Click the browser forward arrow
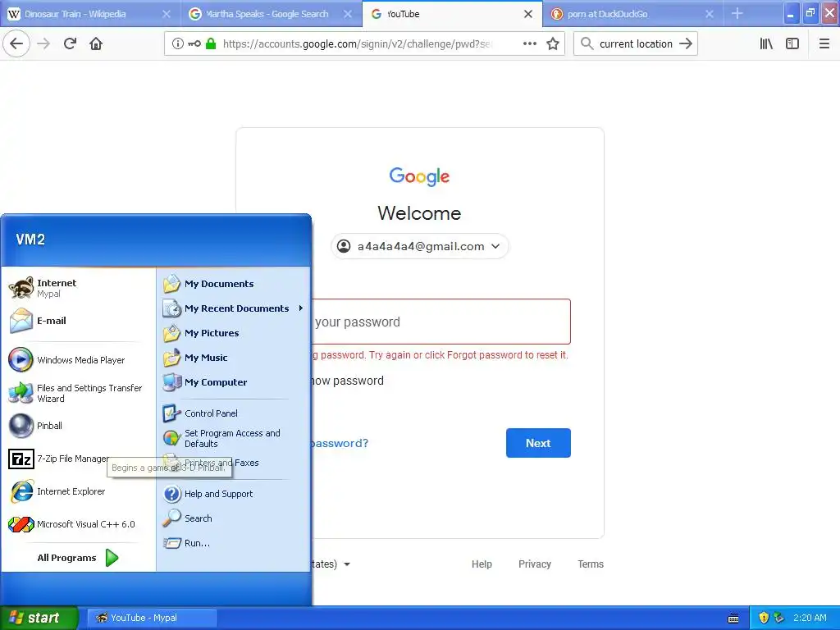This screenshot has height=630, width=840. (x=43, y=43)
